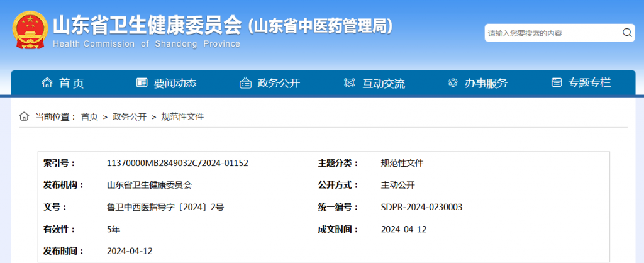
Task: Click the 山东省卫生健康委员会 site title
Action: click(147, 26)
